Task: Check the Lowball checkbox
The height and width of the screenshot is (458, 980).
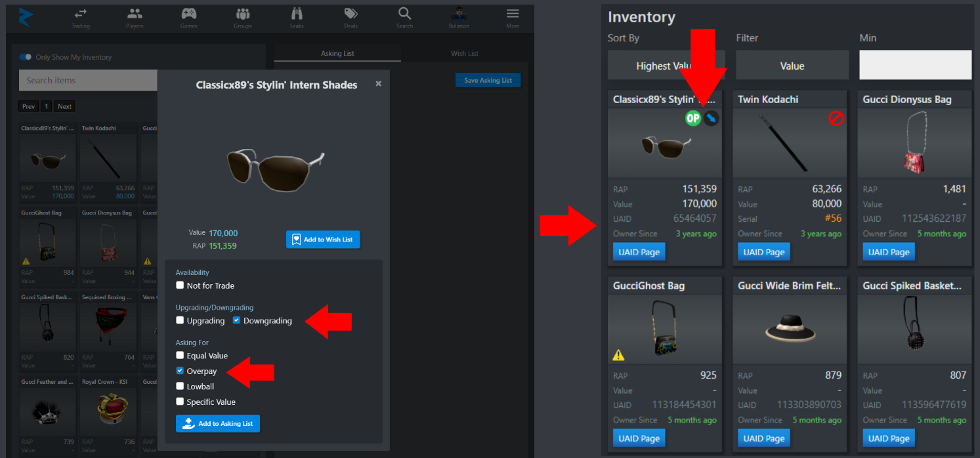Action: click(180, 386)
